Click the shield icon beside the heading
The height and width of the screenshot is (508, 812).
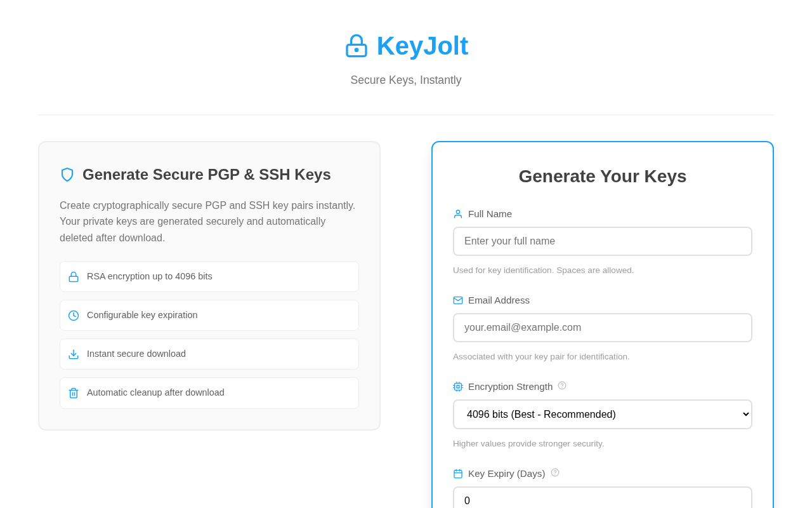[67, 175]
